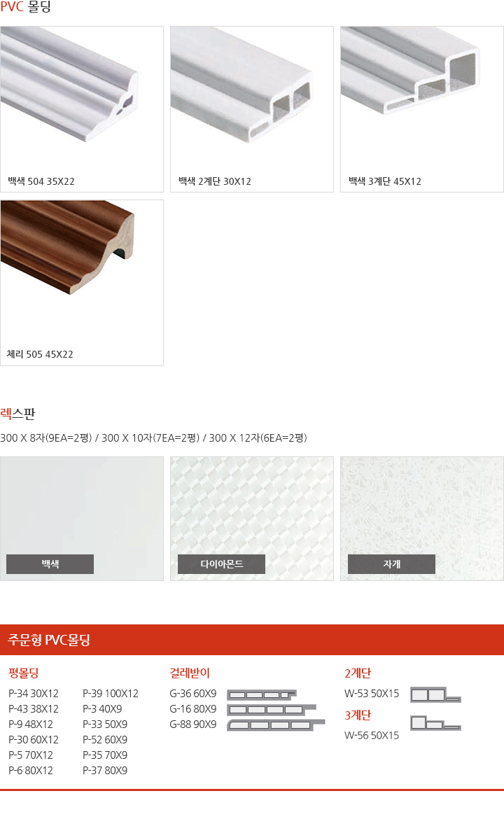Click the W-56 50X15 3계단 profile icon

point(435,723)
